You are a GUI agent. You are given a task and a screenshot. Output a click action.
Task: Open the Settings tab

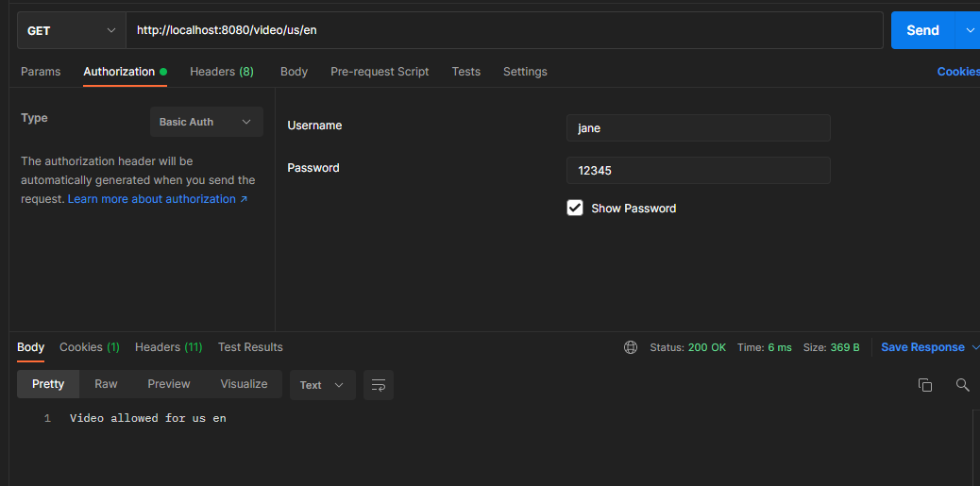[x=525, y=72]
